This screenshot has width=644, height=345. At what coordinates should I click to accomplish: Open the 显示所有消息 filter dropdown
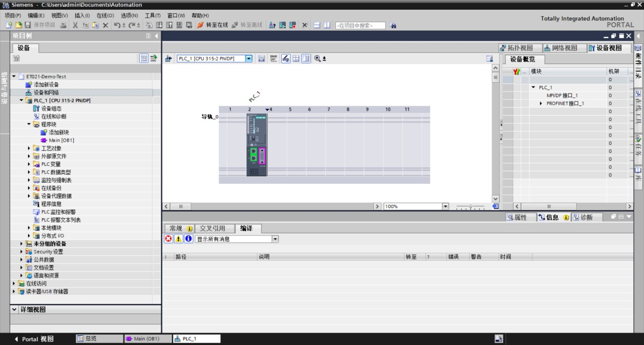click(275, 239)
